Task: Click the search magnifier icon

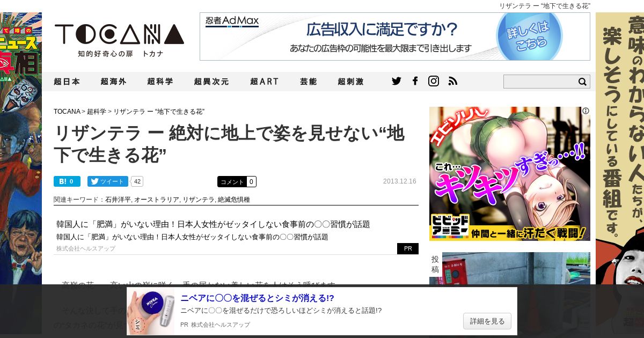Action: click(x=582, y=82)
